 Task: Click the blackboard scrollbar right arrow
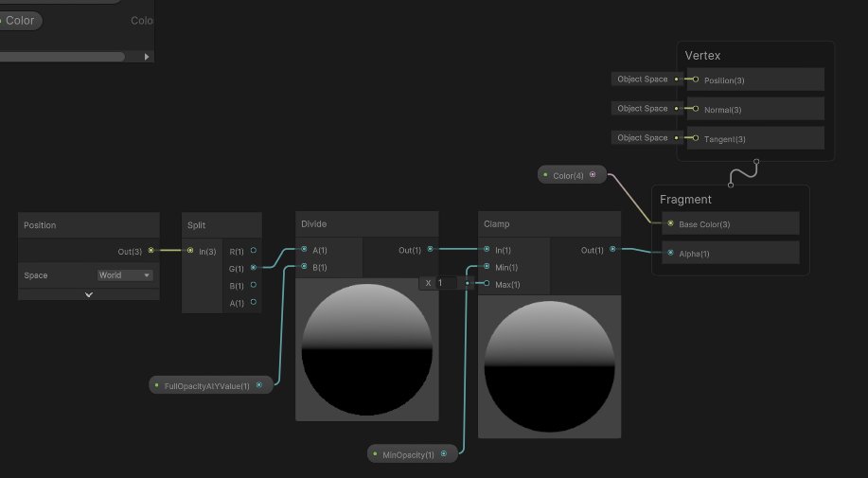click(x=147, y=57)
